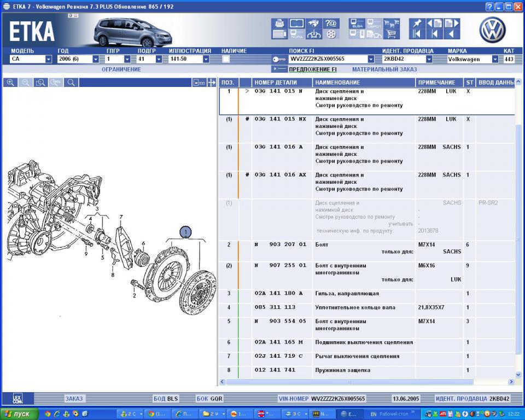Select part row 03G 141 016 AX

pyautogui.click(x=366, y=185)
